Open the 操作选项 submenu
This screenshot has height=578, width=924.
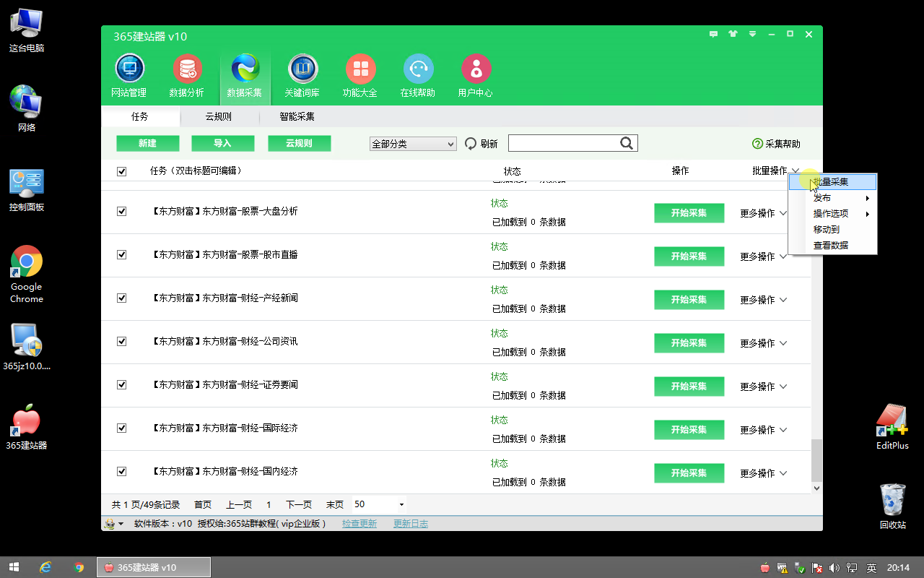[x=832, y=214]
